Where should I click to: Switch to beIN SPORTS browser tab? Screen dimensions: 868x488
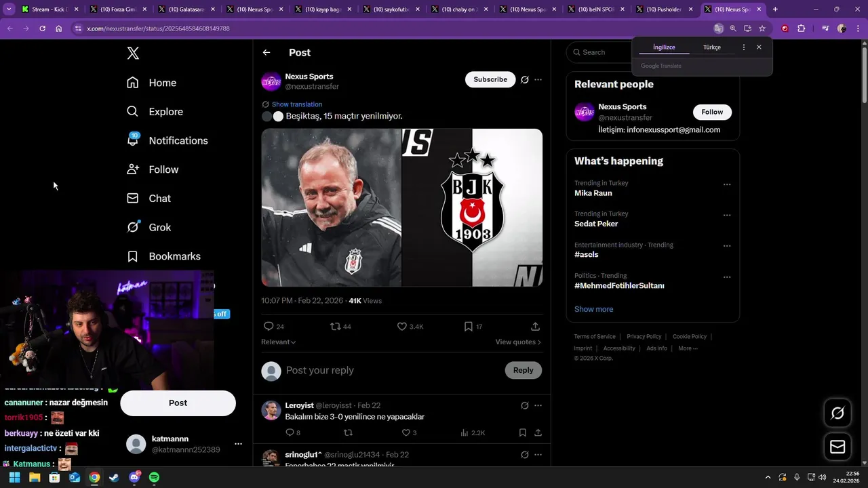[x=597, y=9]
